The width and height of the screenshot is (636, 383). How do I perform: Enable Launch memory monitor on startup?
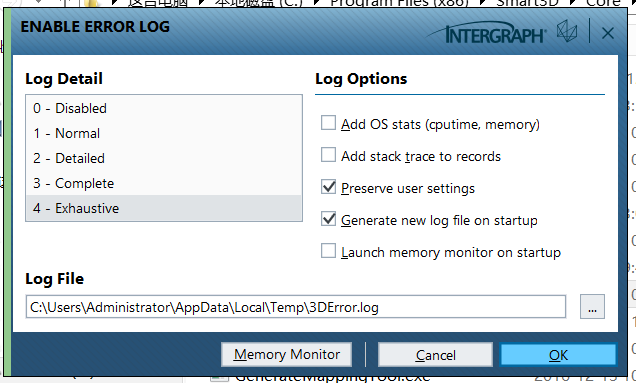[x=328, y=251]
